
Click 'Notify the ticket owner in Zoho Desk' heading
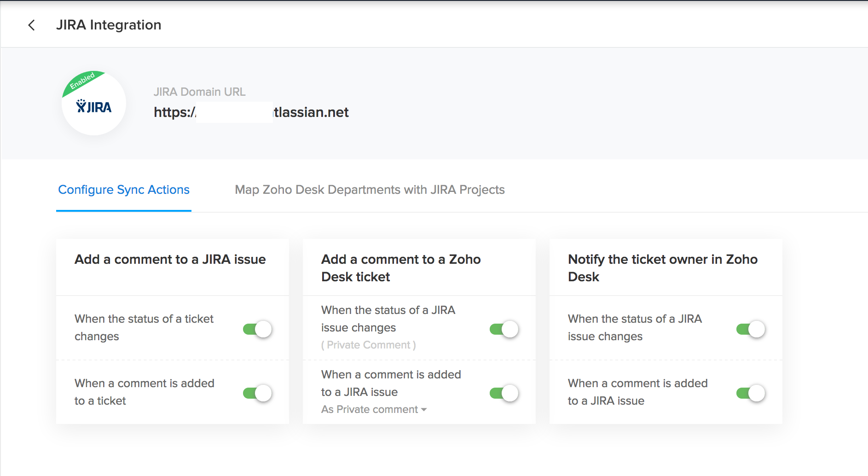(x=663, y=268)
